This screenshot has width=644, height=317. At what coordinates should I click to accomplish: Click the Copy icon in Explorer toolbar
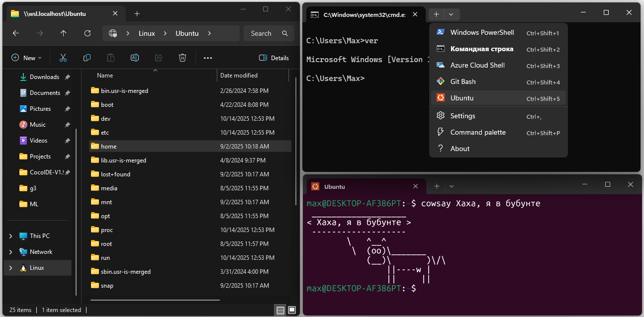click(x=87, y=58)
